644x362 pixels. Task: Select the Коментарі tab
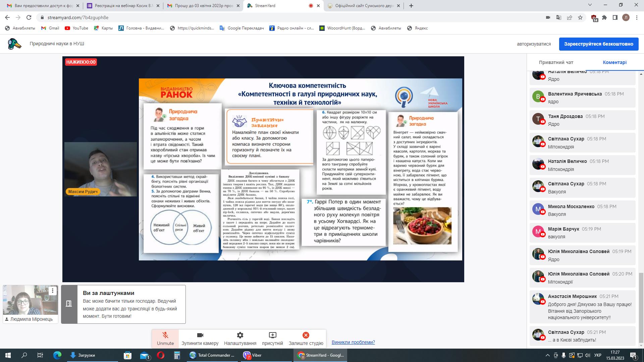point(614,62)
